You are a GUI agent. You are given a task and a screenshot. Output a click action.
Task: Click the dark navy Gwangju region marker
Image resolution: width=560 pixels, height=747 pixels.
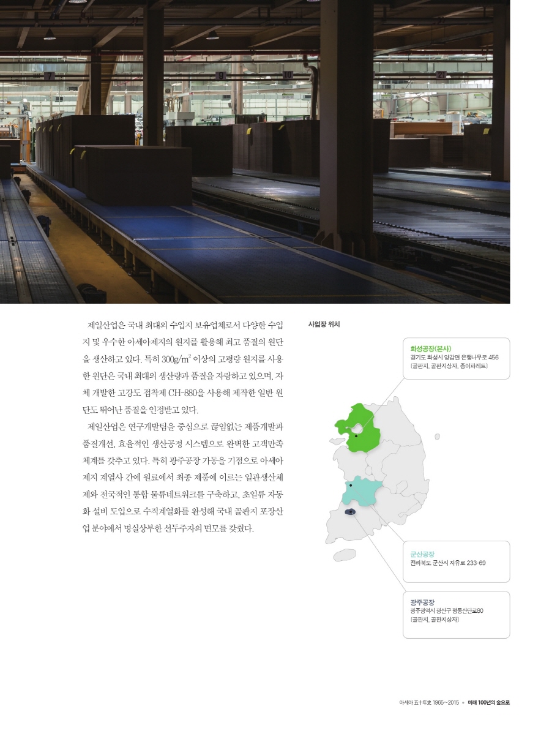[351, 512]
